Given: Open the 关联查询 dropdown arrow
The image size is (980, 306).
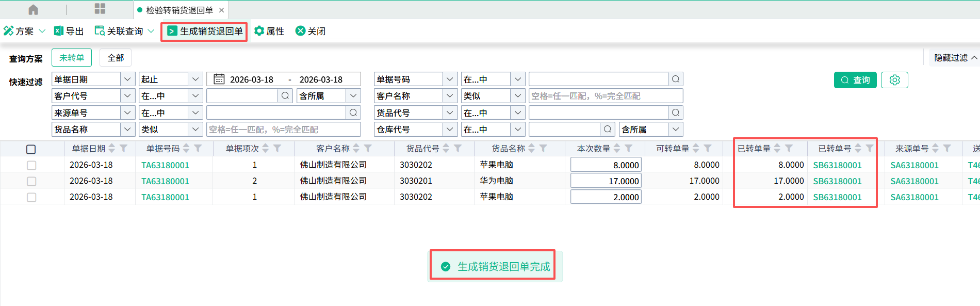Looking at the screenshot, I should click(151, 31).
